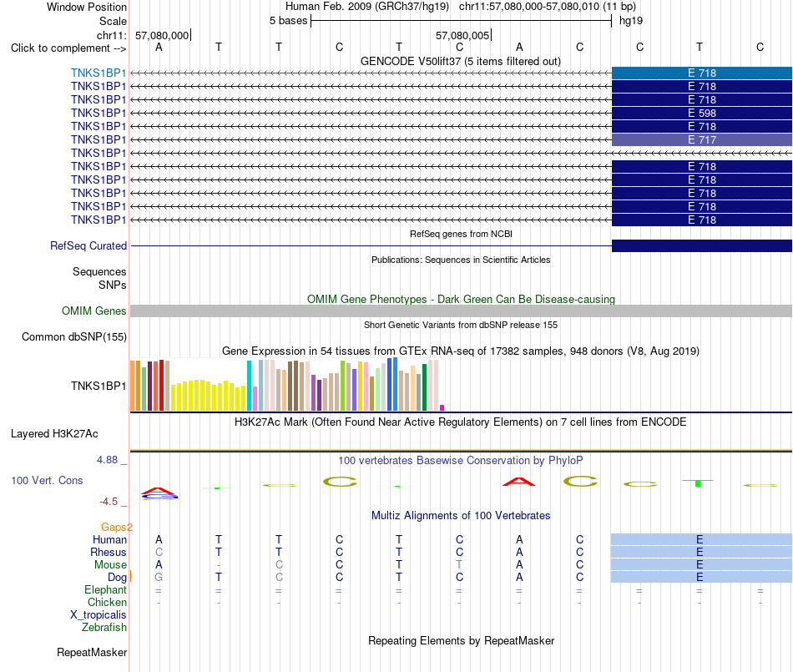Select the X_tropicalis species label
Screen dimensions: 793x672
(x=98, y=615)
